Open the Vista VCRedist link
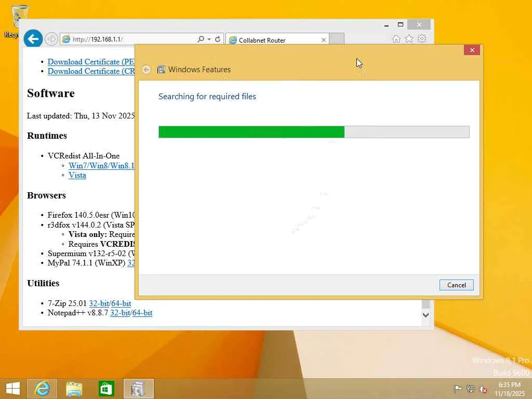The width and height of the screenshot is (532, 399). coord(77,175)
